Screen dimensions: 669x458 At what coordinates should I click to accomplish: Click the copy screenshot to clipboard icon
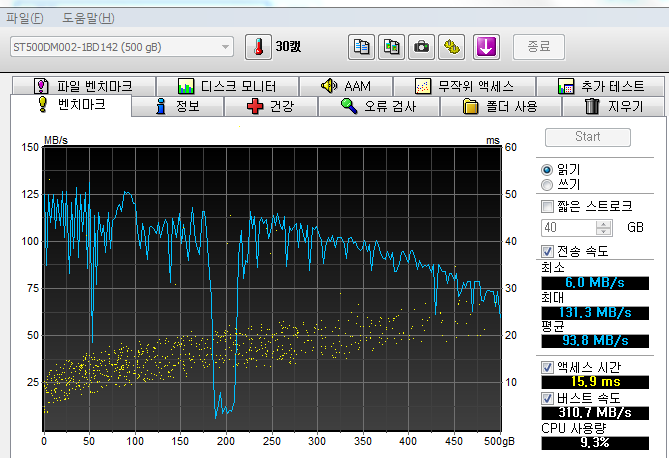tap(392, 47)
